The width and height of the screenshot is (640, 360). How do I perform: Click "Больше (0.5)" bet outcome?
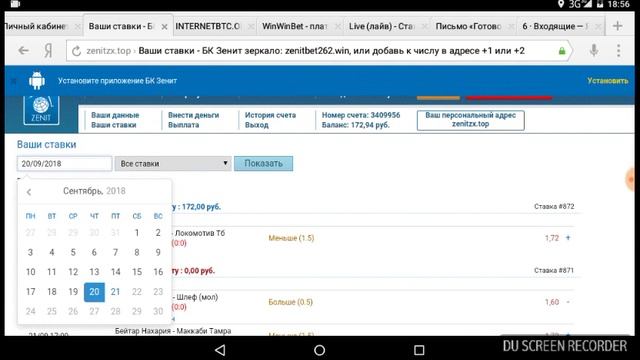291,302
